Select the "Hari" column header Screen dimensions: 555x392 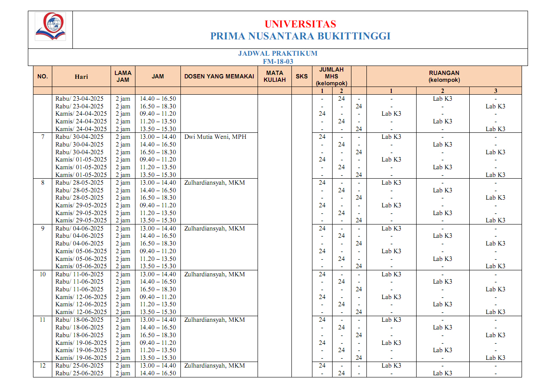(x=81, y=77)
